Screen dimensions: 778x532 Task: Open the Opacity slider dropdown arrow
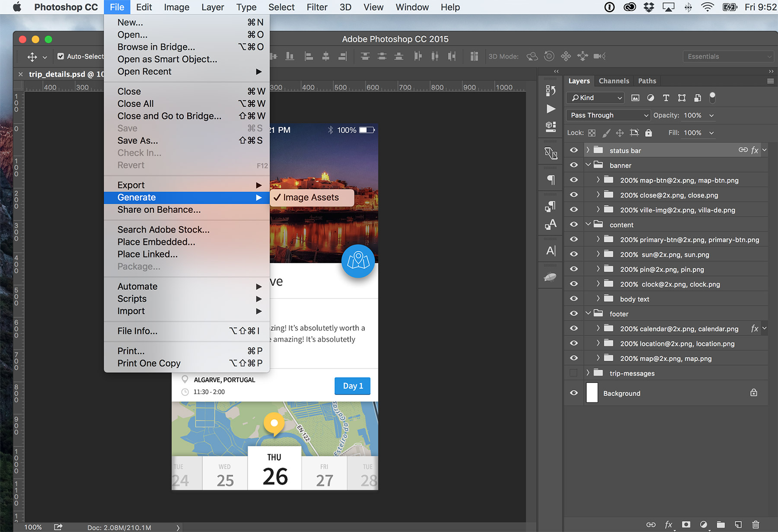point(711,115)
